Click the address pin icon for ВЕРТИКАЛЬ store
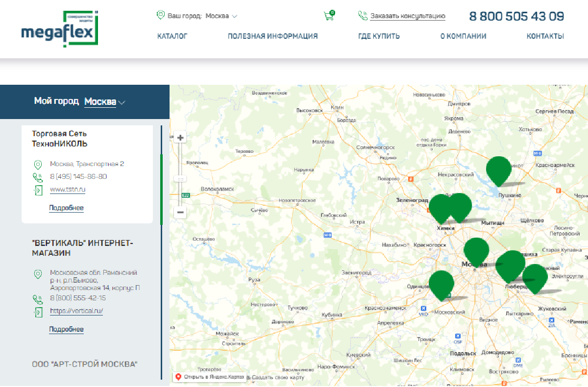 click(38, 274)
